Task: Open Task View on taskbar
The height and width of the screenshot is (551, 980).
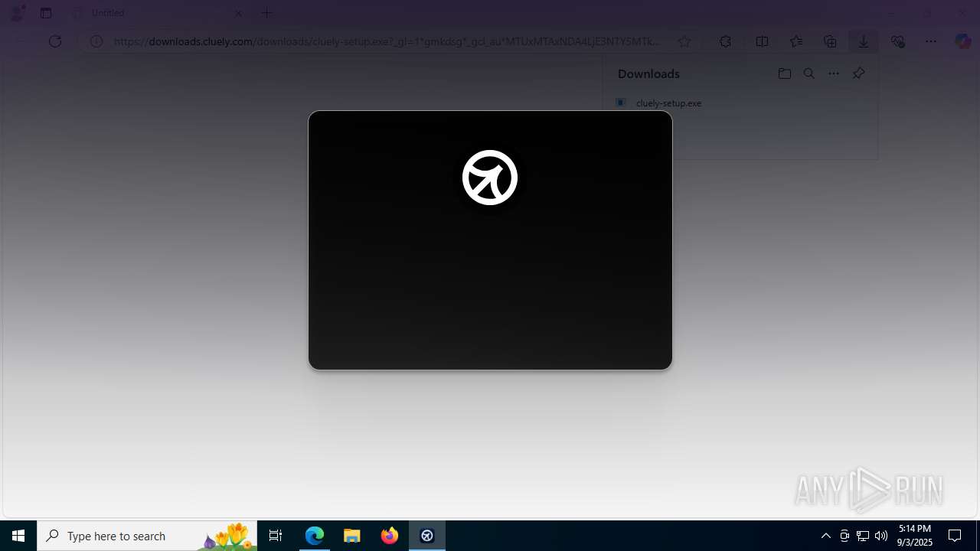Action: click(276, 536)
